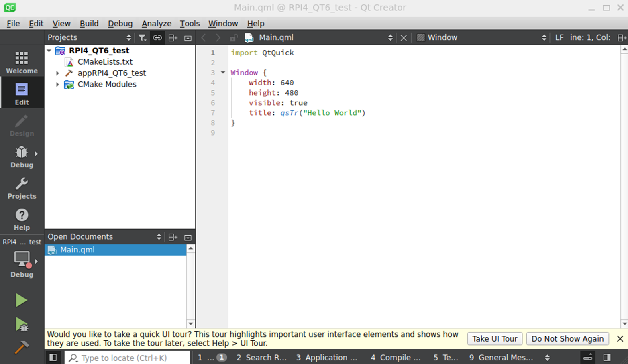Select CMakeLists.txt in the project tree
The height and width of the screenshot is (364, 628).
pos(105,62)
